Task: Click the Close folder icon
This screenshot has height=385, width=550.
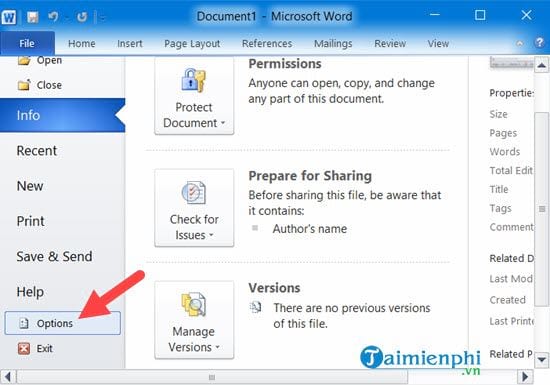Action: click(x=24, y=85)
